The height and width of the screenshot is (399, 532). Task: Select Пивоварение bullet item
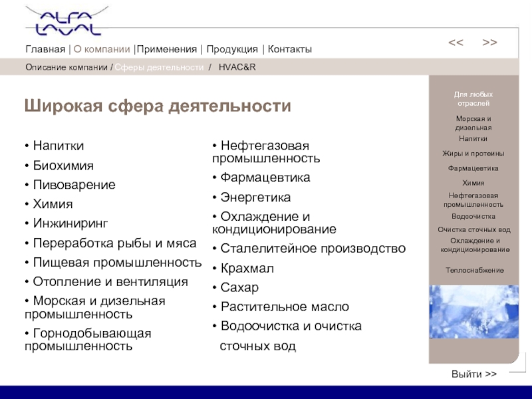(70, 185)
